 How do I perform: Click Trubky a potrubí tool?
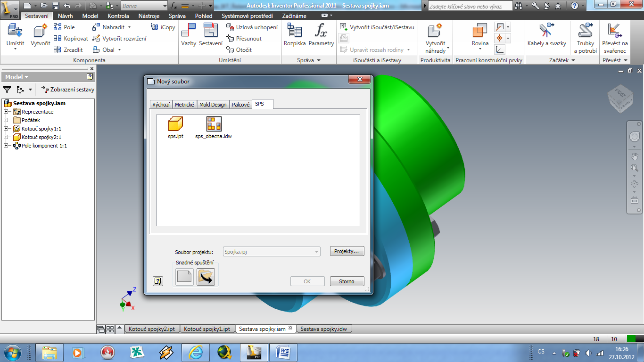click(586, 38)
